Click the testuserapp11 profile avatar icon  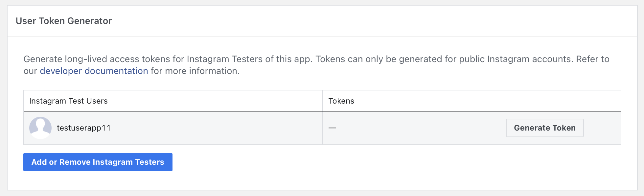tap(40, 128)
